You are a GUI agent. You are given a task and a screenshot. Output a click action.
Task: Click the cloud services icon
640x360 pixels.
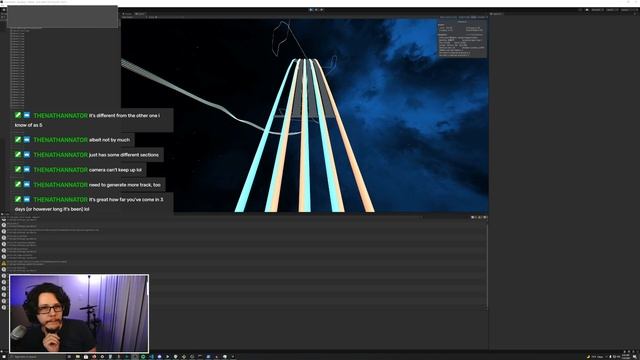587,10
